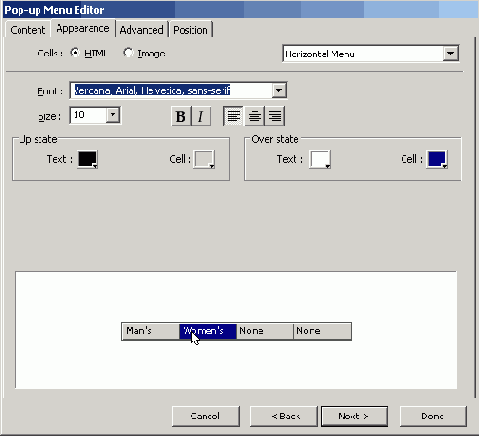Switch to the Content tab
Screen dimensions: 479x436
click(28, 30)
